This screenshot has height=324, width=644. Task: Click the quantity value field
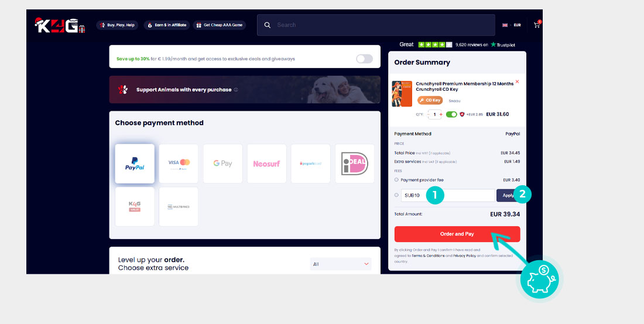pyautogui.click(x=435, y=114)
